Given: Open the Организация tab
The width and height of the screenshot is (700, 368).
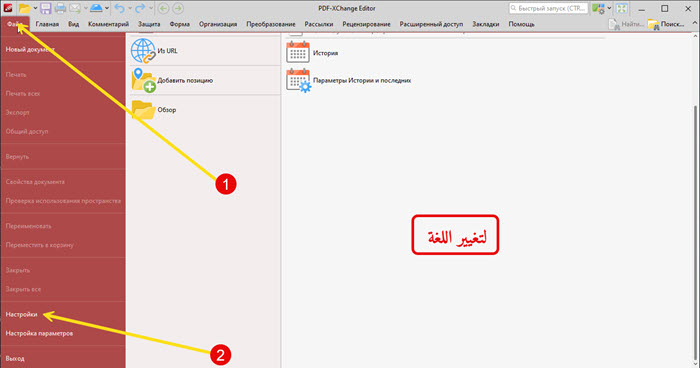Looking at the screenshot, I should point(218,24).
